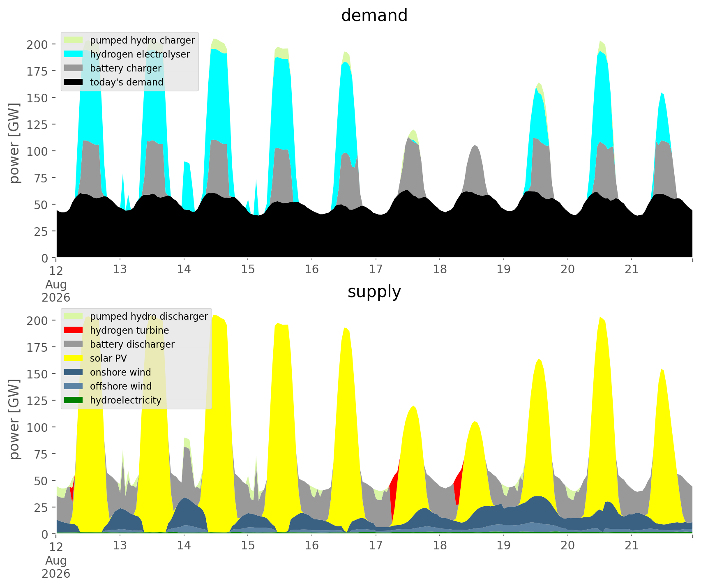
Task: Click the "Aug 2026" label under the demand chart
Action: click(x=56, y=291)
